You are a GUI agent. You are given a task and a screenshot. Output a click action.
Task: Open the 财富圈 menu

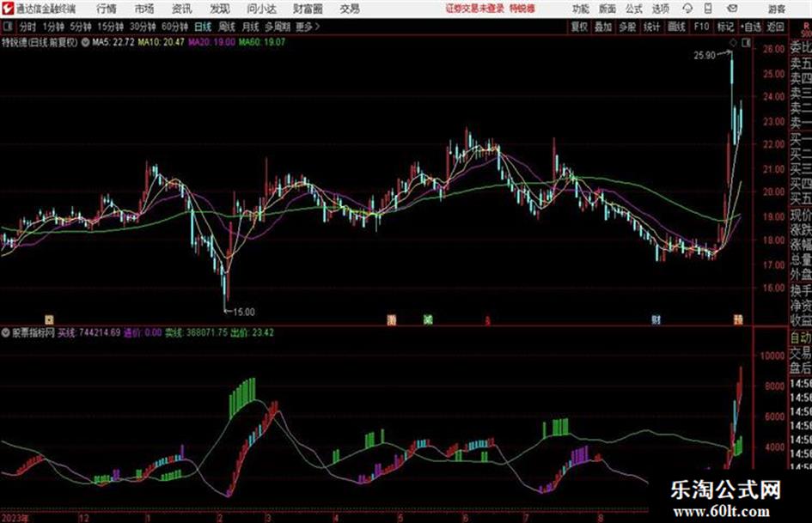[308, 9]
